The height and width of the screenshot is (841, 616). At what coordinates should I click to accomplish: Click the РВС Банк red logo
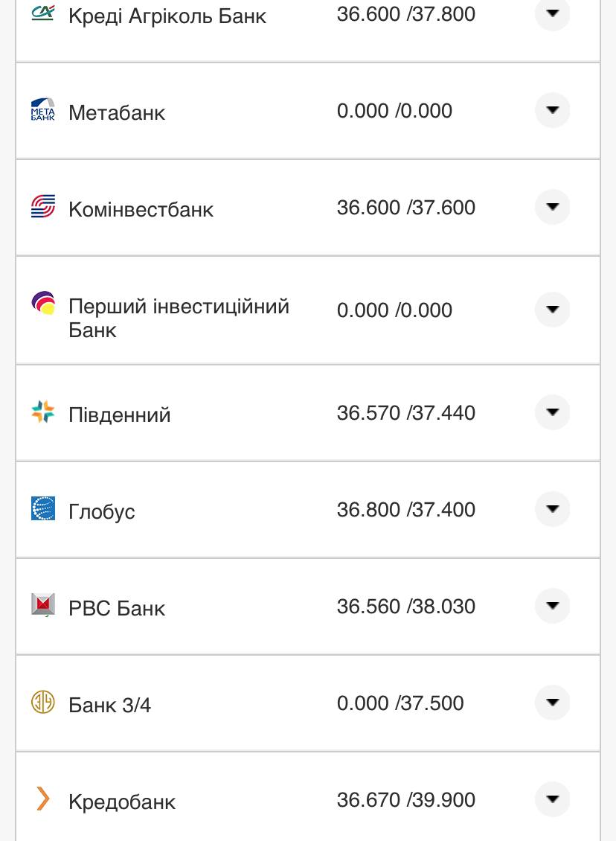42,605
